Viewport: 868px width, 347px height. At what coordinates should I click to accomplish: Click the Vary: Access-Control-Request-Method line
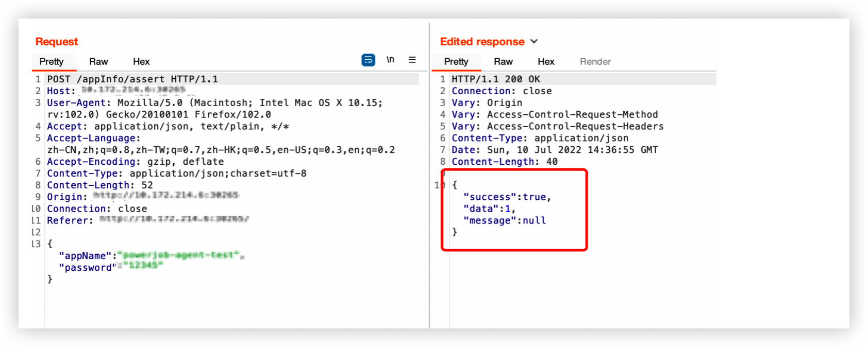point(555,115)
